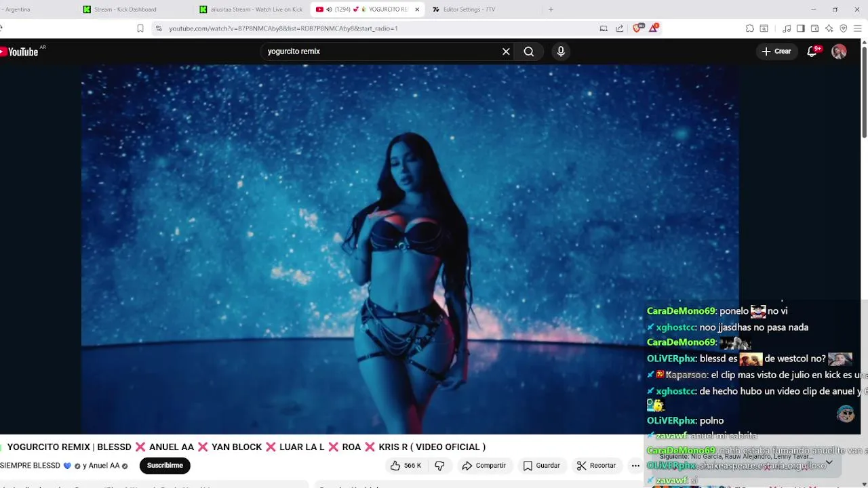
Task: Clip video with Recortar button
Action: pos(596,466)
